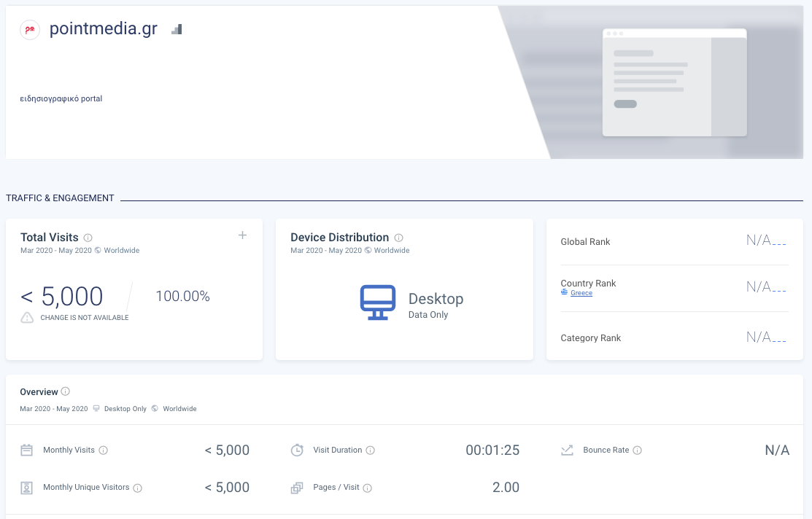This screenshot has height=519, width=812.
Task: Click the 100.00% share value
Action: 183,296
